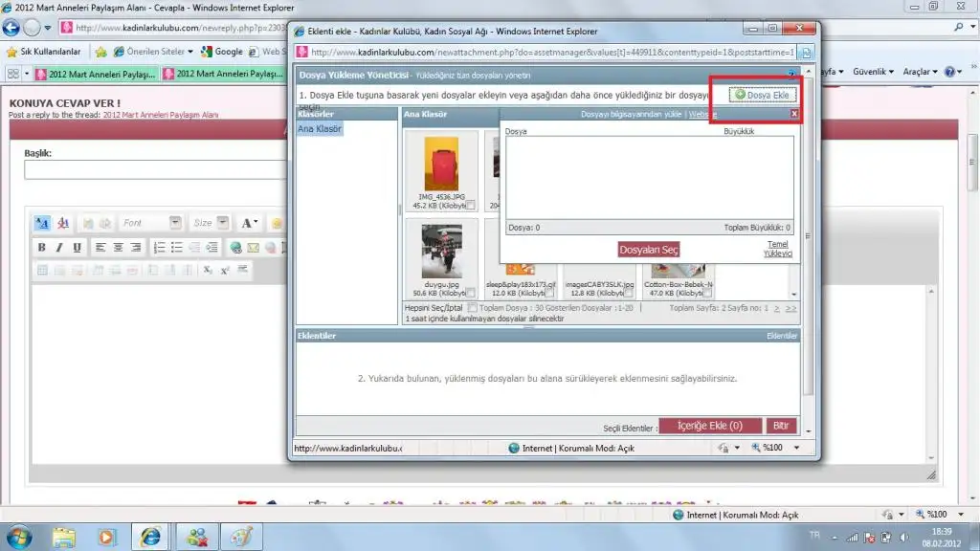Viewport: 980px width, 551px height.
Task: Tick the checkbox for IMG_4536.JPG
Action: coord(471,205)
